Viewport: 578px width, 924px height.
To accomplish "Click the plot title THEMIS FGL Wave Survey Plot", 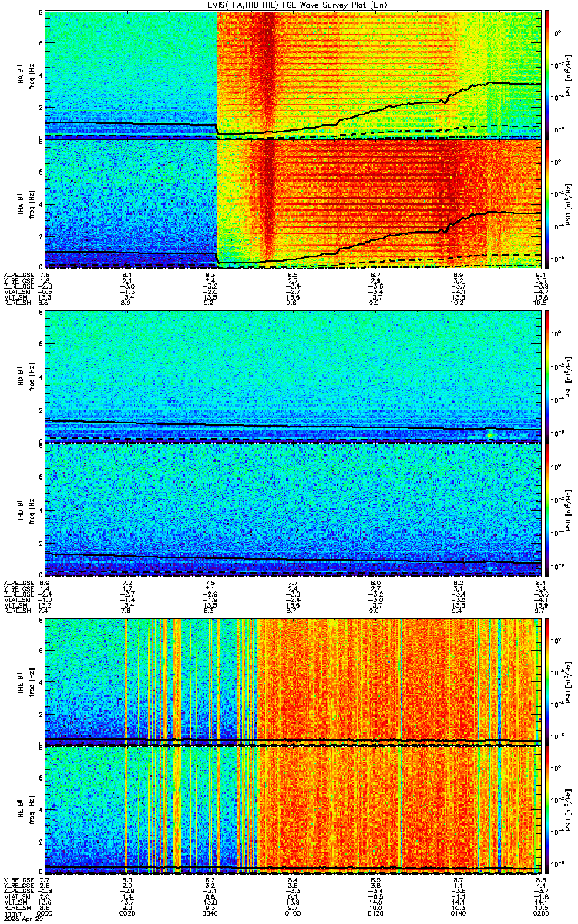I will [x=294, y=5].
